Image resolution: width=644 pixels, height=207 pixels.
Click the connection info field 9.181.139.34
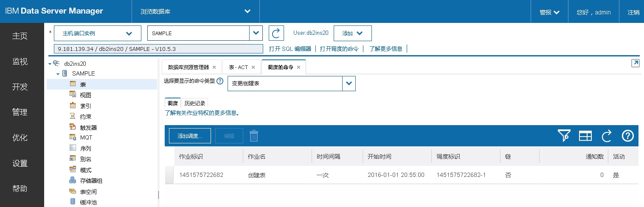coord(158,49)
